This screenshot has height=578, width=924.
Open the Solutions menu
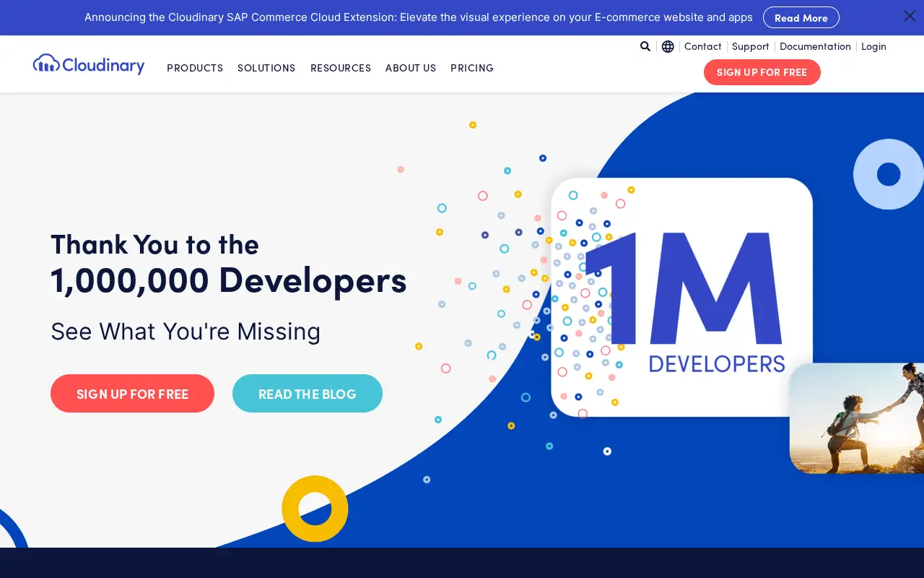pos(266,68)
